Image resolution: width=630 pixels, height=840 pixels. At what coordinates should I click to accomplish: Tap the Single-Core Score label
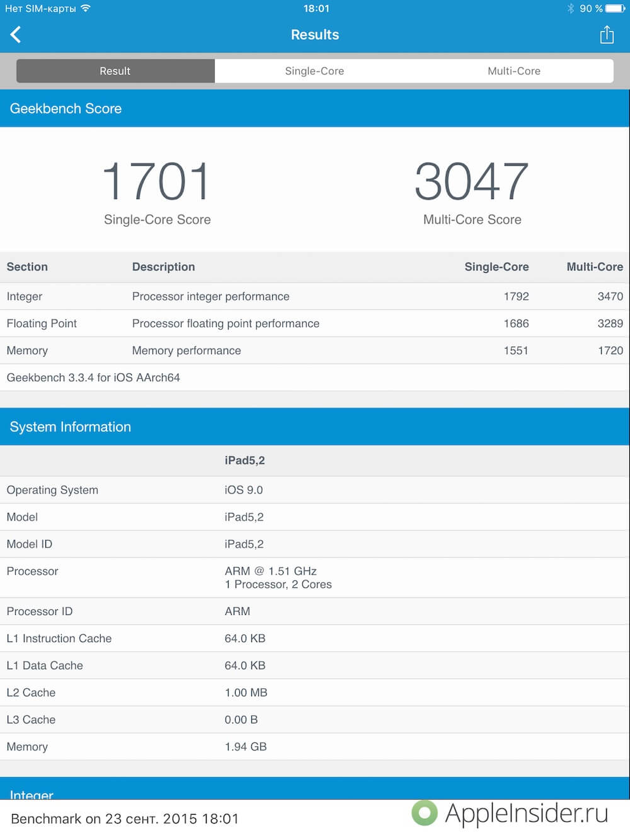click(157, 219)
